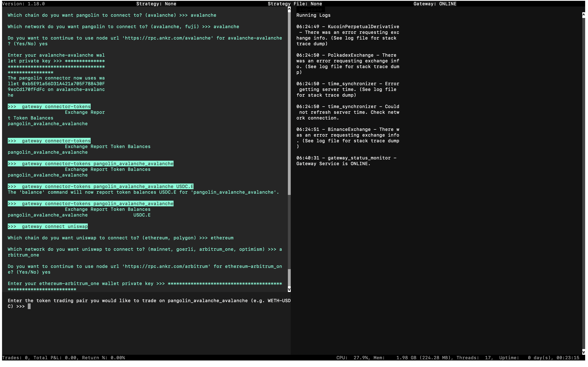The width and height of the screenshot is (588, 367).
Task: Click the gateway_status_monitor ONLINE log entry
Action: [346, 160]
